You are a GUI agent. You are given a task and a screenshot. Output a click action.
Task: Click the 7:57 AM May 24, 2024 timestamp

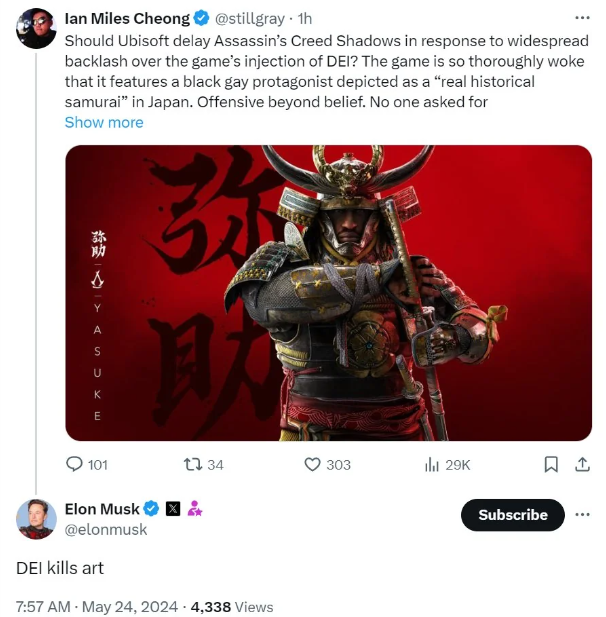[97, 606]
